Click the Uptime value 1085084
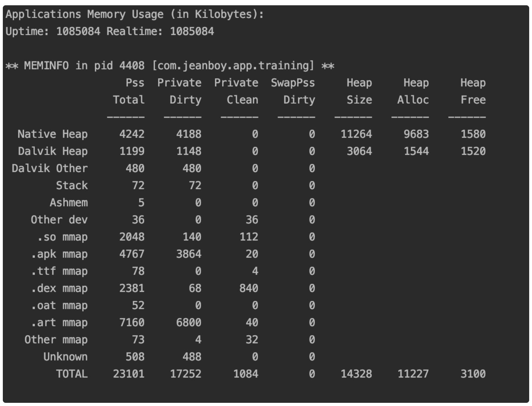This screenshot has width=532, height=406. click(78, 31)
